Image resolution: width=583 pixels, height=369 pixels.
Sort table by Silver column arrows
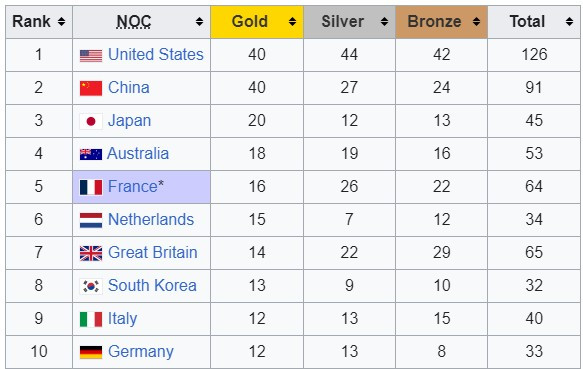tap(384, 22)
